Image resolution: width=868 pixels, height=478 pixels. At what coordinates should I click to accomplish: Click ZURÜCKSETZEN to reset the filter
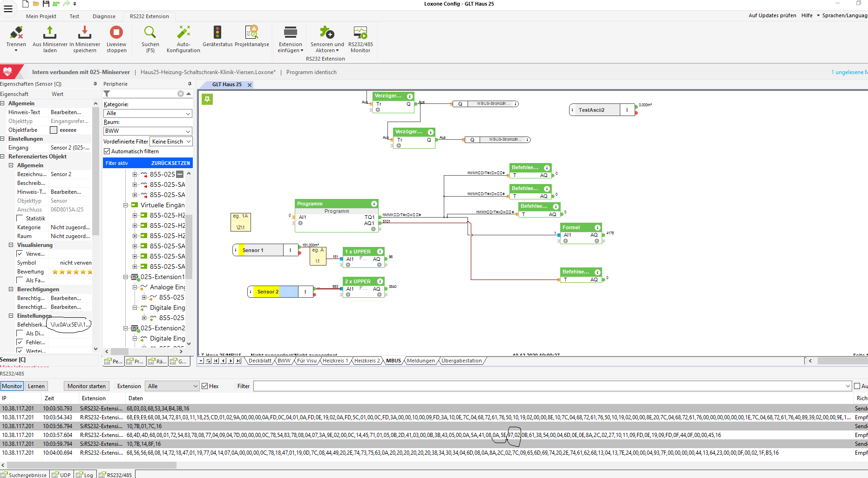(x=170, y=163)
